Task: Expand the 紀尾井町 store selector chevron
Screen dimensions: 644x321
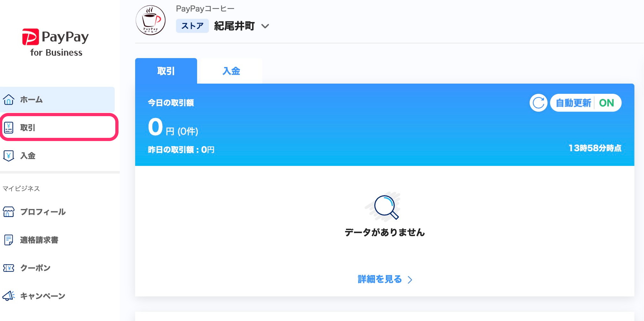Action: click(x=265, y=26)
